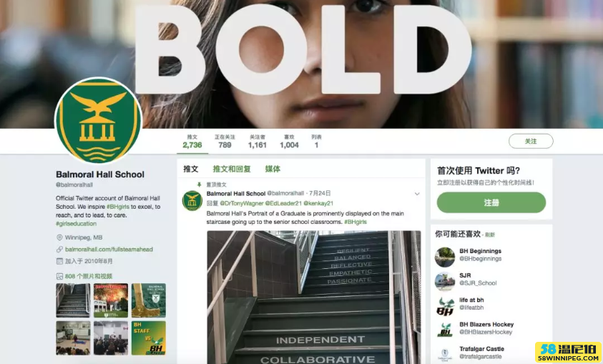
Task: Click the 关注 follow button
Action: pyautogui.click(x=531, y=141)
